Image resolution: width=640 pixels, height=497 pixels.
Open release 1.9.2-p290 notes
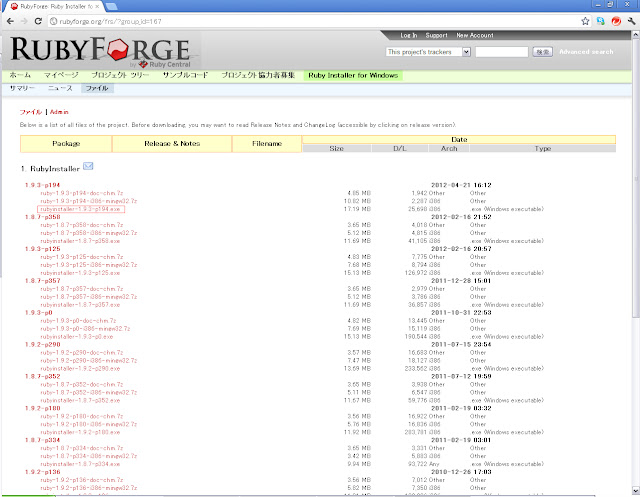[x=42, y=344]
